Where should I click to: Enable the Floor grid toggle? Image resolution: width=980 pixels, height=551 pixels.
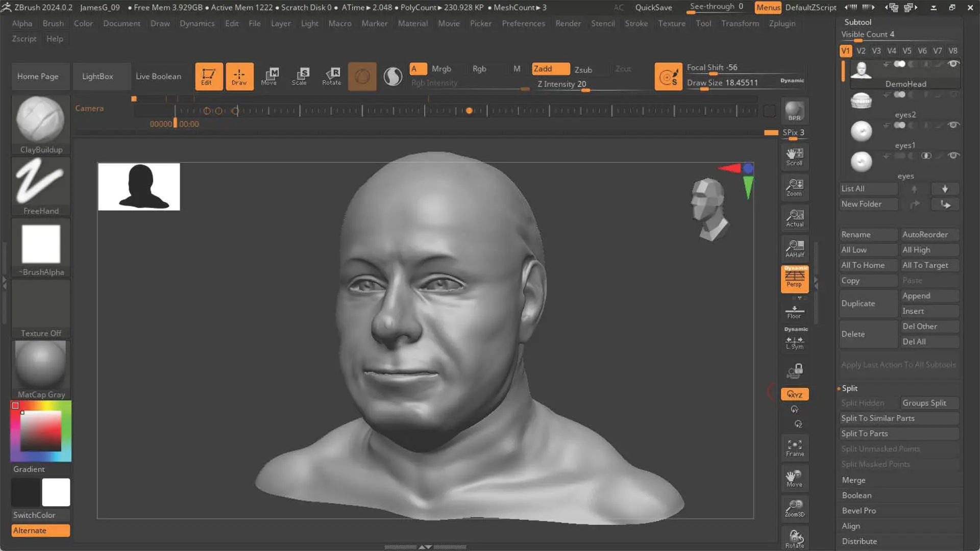794,311
